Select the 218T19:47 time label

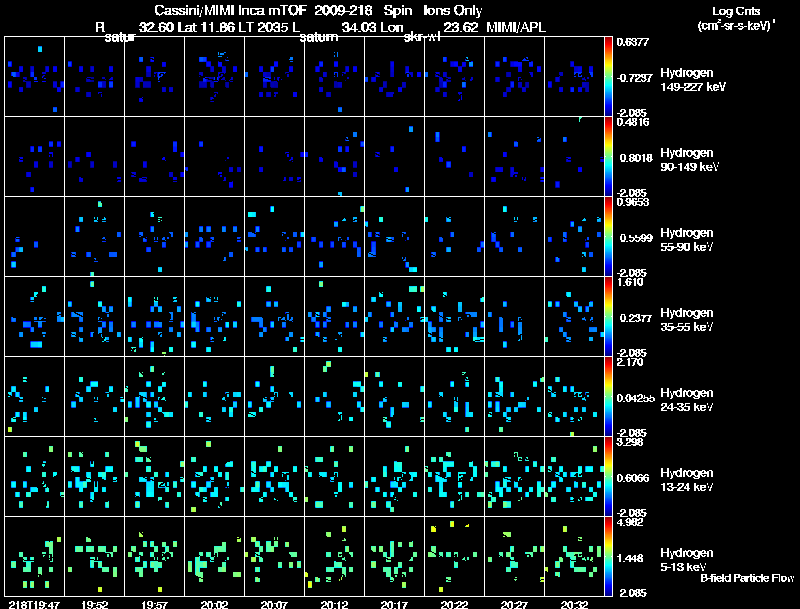pos(34,604)
